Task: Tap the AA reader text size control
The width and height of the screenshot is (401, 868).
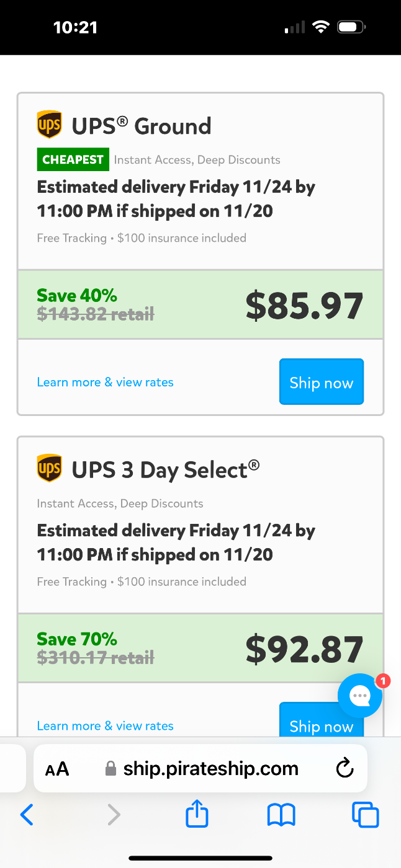Action: tap(57, 770)
